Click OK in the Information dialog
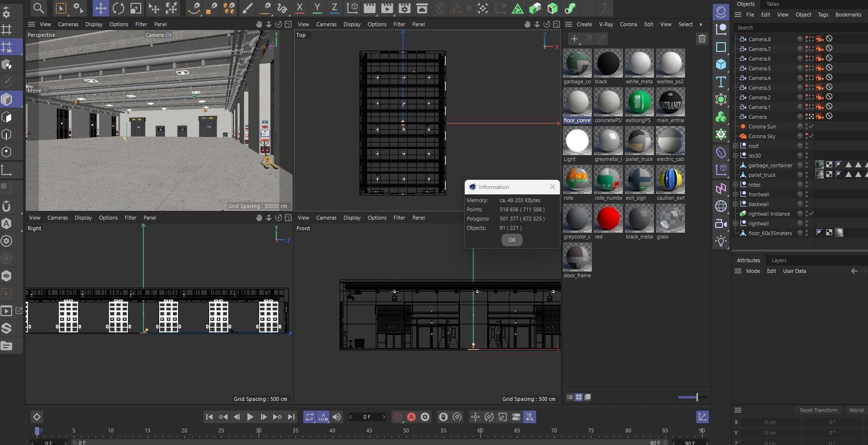 pyautogui.click(x=512, y=240)
